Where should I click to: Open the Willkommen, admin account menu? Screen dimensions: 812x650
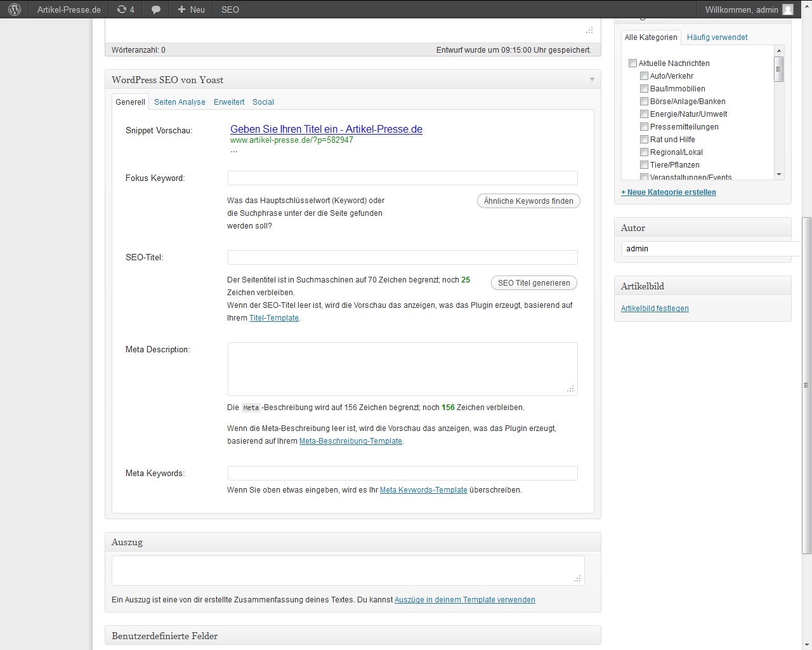(742, 10)
